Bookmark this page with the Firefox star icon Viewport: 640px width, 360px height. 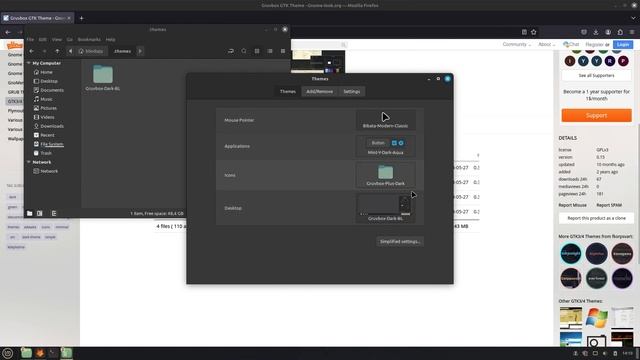(533, 32)
